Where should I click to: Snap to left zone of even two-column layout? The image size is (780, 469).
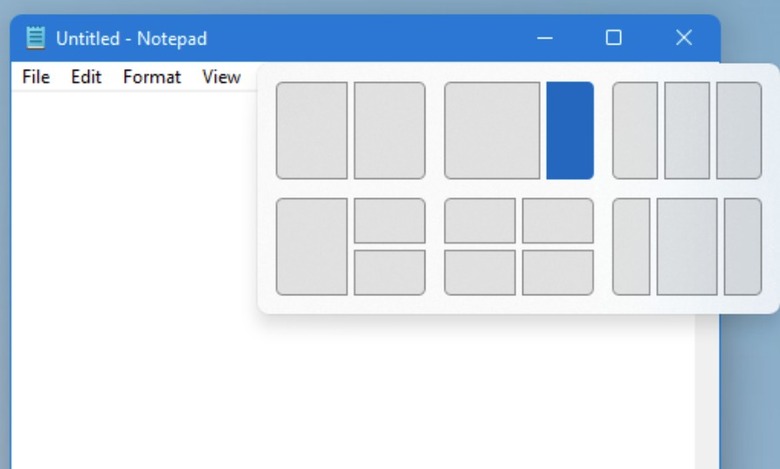tap(312, 131)
